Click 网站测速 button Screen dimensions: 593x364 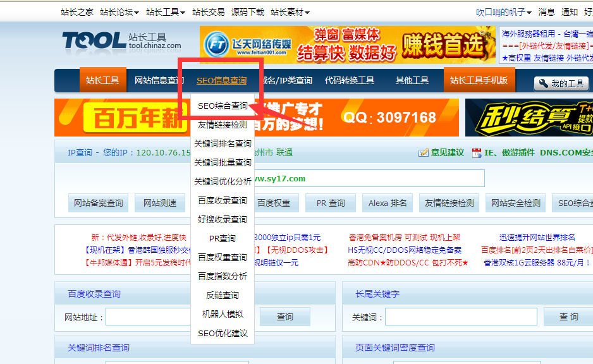coord(159,203)
